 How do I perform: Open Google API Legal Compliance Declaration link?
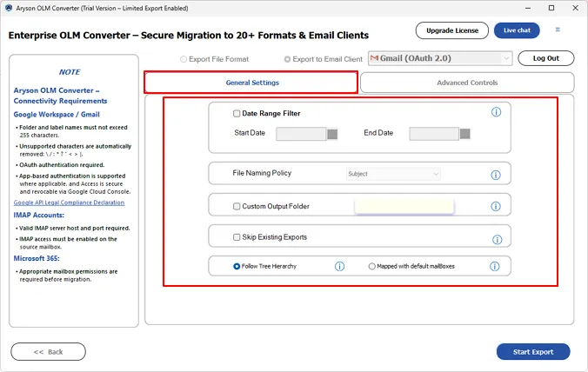click(x=69, y=203)
